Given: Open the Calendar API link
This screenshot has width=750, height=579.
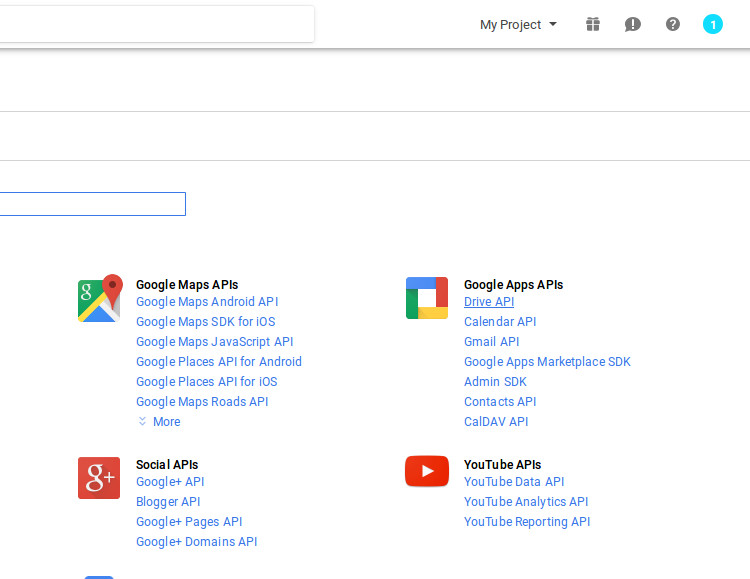Looking at the screenshot, I should [500, 322].
